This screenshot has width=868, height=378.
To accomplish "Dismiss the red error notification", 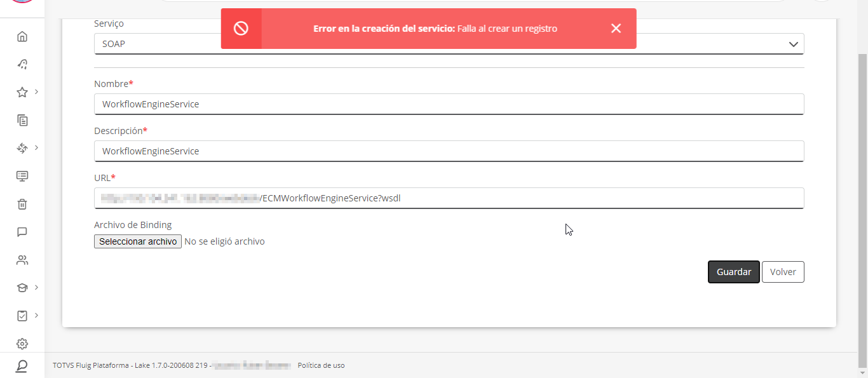I will pos(616,29).
